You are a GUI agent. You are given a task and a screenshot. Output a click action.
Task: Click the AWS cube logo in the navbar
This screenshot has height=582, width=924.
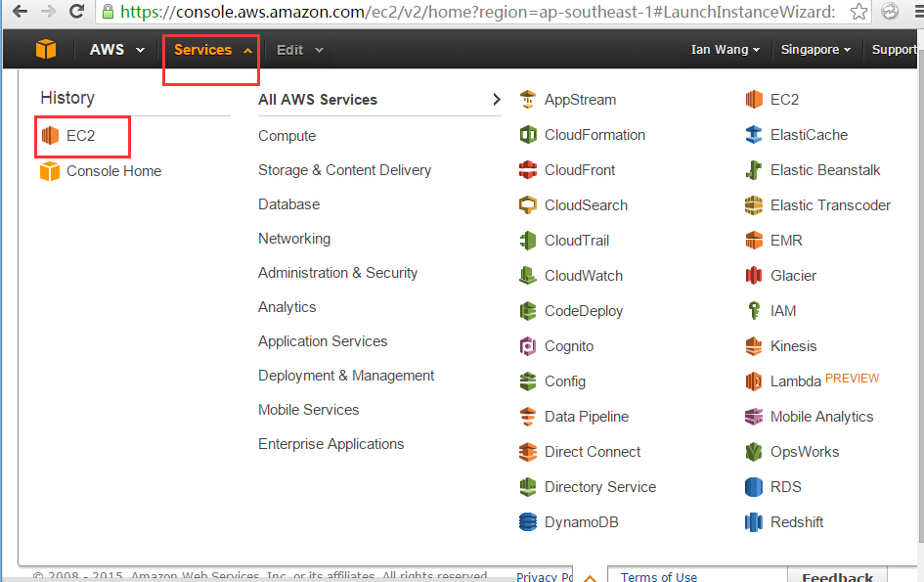pos(46,50)
